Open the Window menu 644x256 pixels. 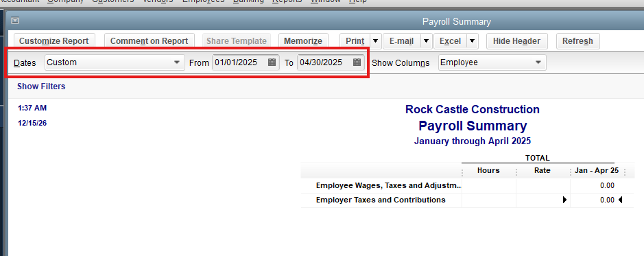[x=325, y=1]
